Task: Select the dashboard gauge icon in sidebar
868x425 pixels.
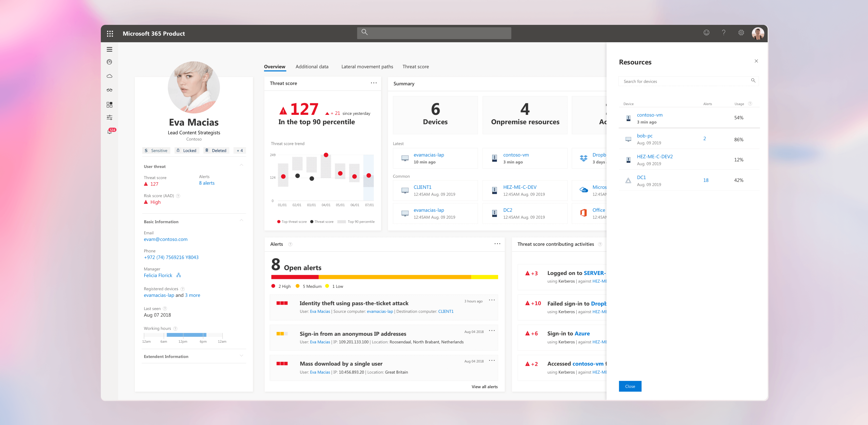Action: pos(109,62)
